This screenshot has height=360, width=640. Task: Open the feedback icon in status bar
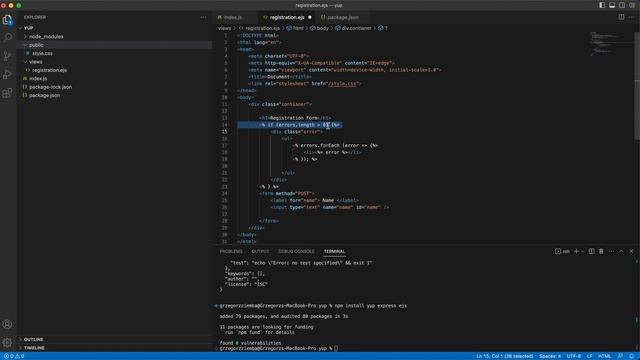click(620, 356)
